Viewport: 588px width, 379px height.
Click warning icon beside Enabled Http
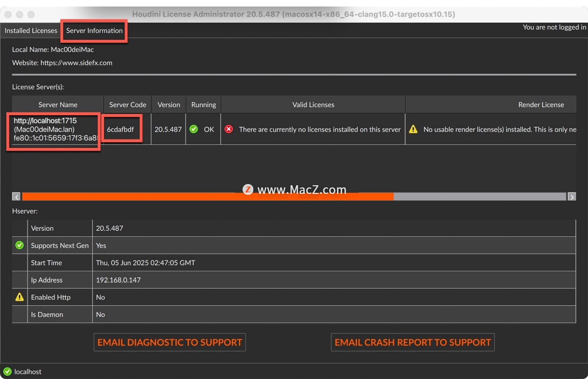pos(19,297)
